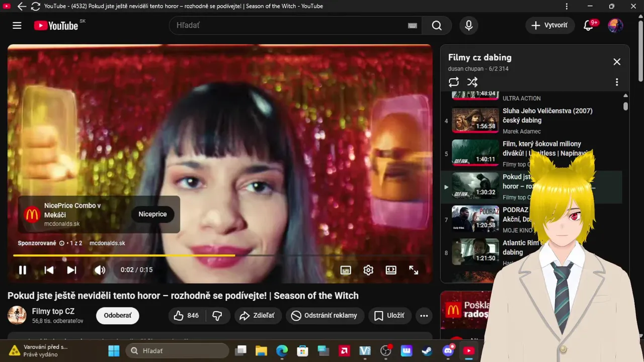This screenshot has height=362, width=644.
Task: Close the Filmy cz dabing playlist panel
Action: [x=617, y=62]
